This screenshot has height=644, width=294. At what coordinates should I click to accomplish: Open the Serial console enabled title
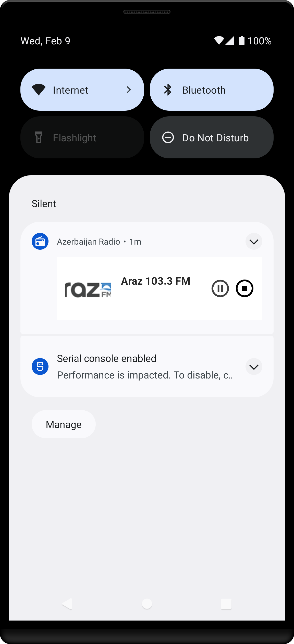click(106, 359)
